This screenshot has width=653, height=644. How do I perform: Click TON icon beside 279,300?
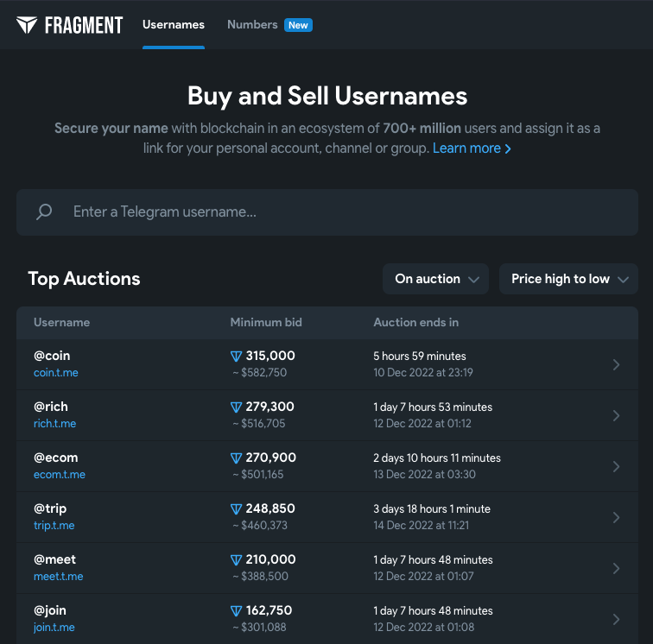236,407
